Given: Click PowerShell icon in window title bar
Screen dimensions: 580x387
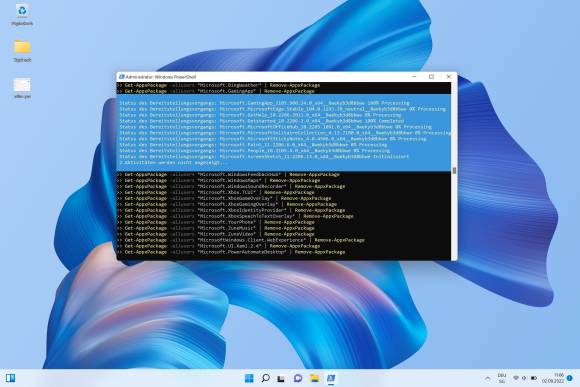Looking at the screenshot, I should pyautogui.click(x=121, y=77).
